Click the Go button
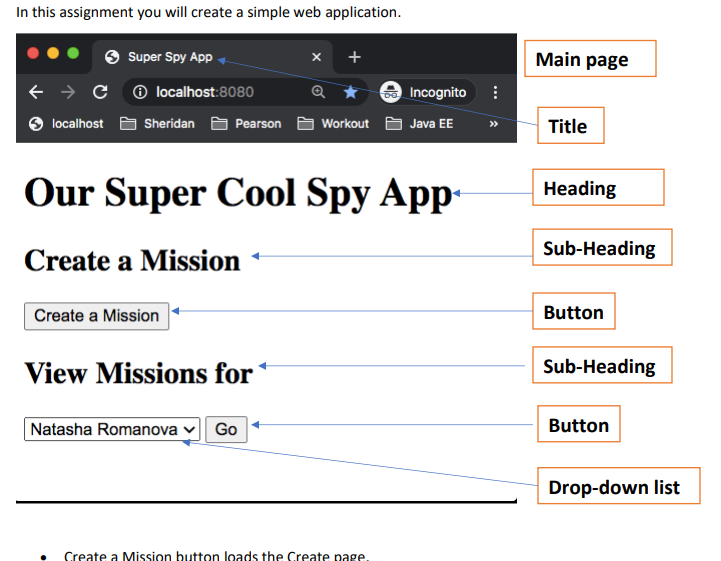This screenshot has height=561, width=721. coord(226,429)
